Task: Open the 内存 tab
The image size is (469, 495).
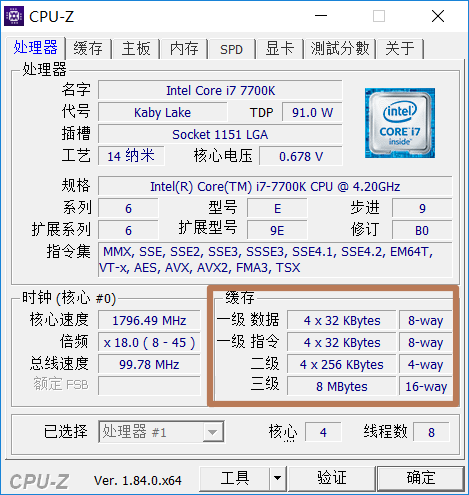Action: point(184,49)
